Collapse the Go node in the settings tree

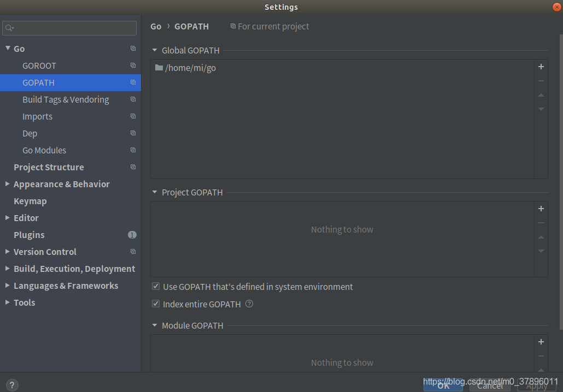point(8,49)
